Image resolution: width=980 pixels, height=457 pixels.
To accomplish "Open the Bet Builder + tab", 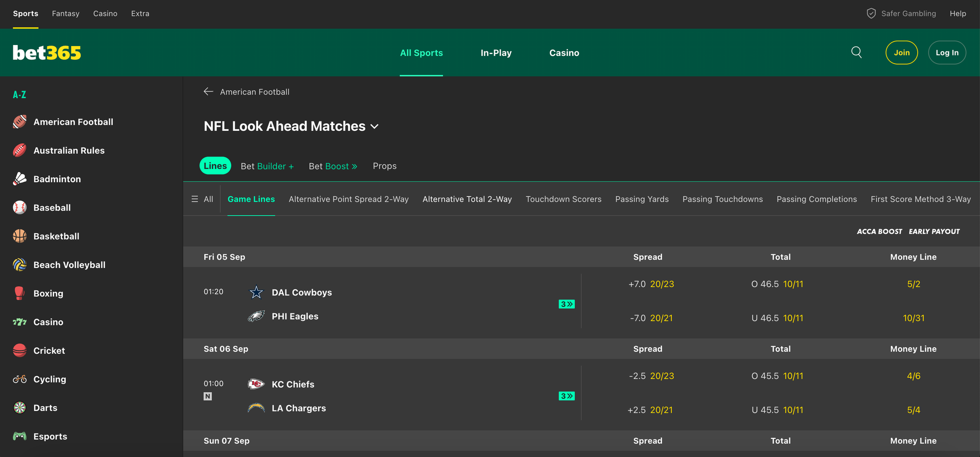I will pos(267,166).
